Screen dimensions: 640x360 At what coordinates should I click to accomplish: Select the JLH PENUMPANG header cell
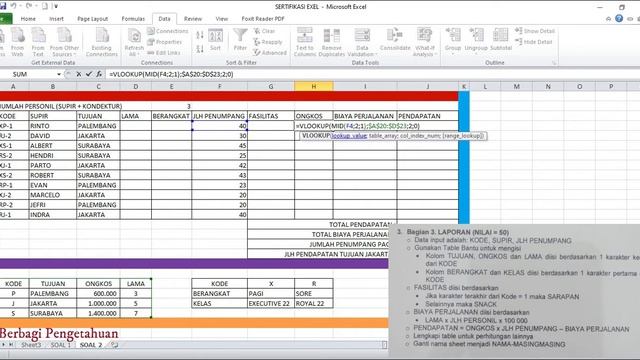(x=219, y=116)
